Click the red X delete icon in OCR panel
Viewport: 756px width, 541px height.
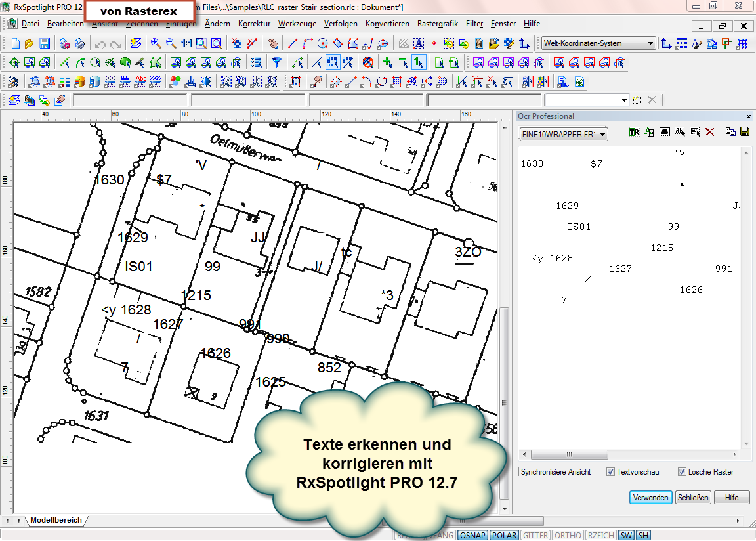pyautogui.click(x=709, y=133)
